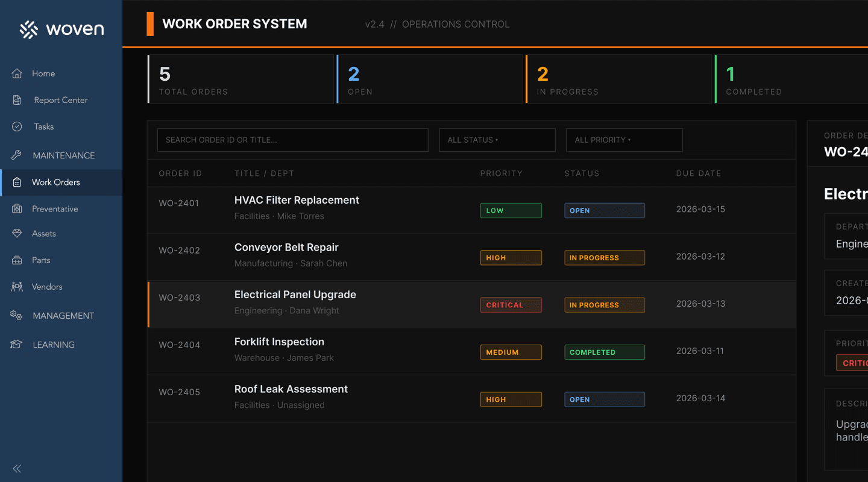The height and width of the screenshot is (482, 868).
Task: Click IN PROGRESS status on Conveyor Belt Repair
Action: pyautogui.click(x=605, y=258)
